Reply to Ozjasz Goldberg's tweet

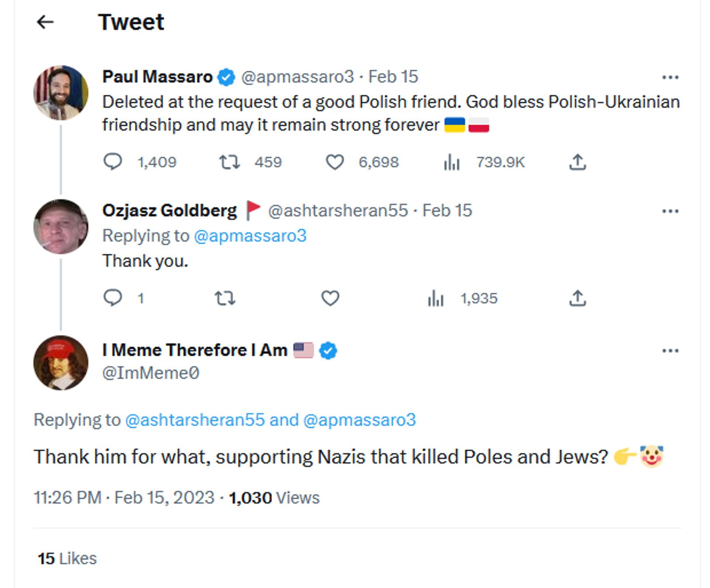(112, 298)
